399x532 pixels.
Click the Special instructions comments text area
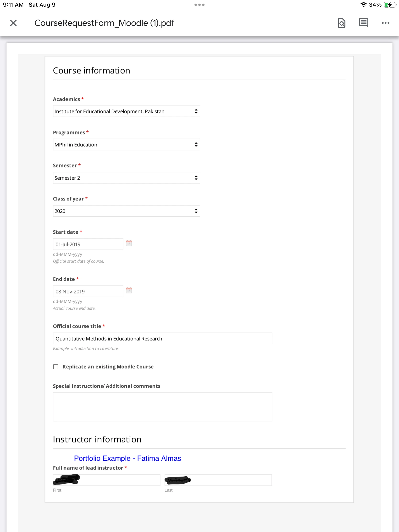(x=162, y=407)
